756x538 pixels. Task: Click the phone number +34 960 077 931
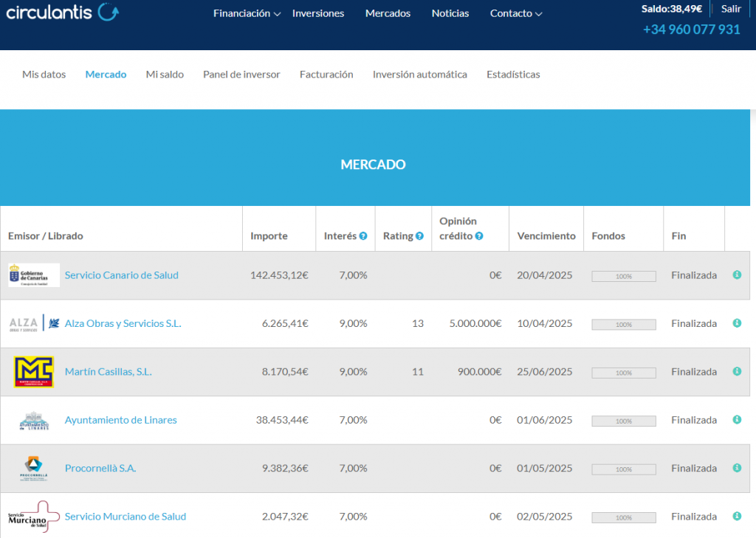click(x=691, y=30)
